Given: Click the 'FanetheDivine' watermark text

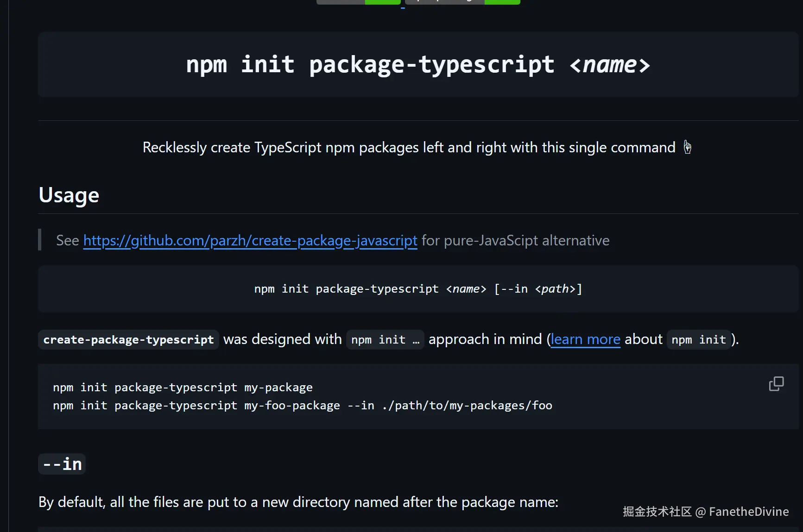Looking at the screenshot, I should (749, 512).
